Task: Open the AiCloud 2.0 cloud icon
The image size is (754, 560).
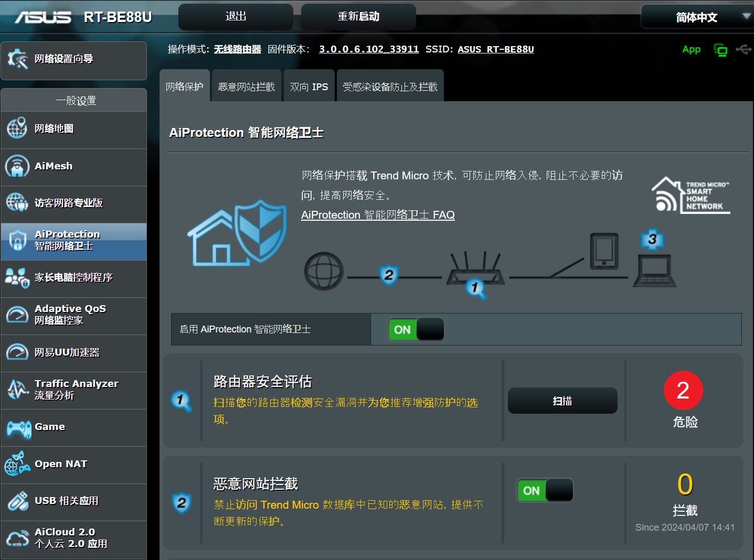Action: 17,539
